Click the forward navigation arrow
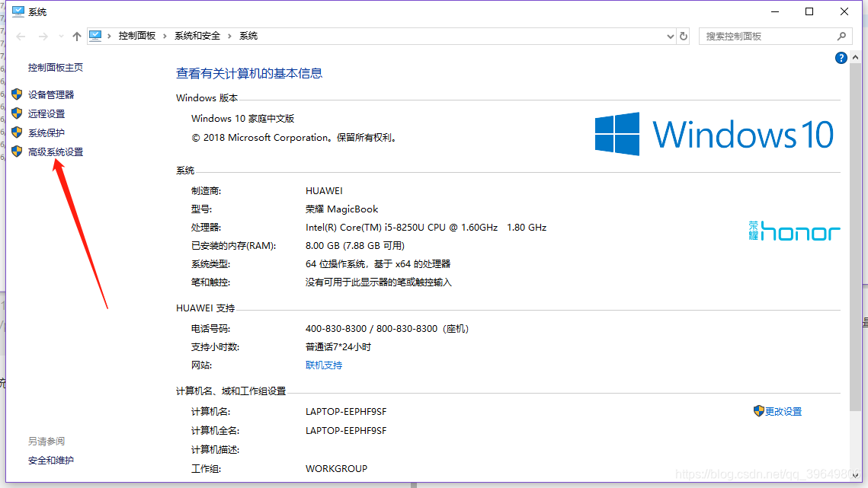868x488 pixels. coord(43,37)
